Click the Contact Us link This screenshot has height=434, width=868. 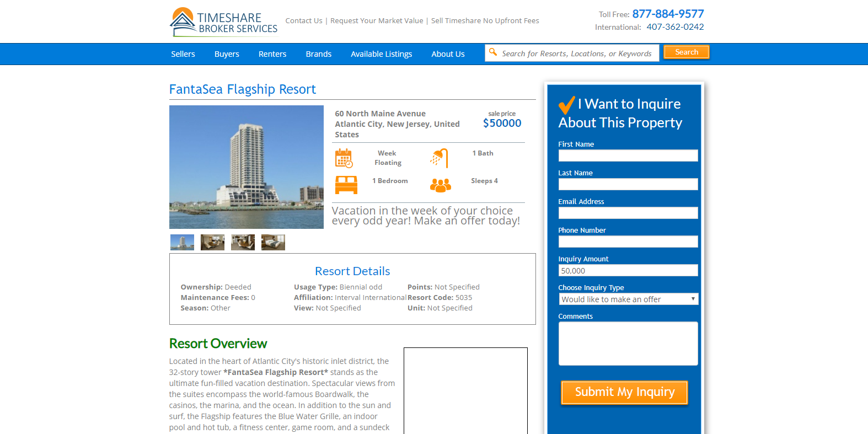point(304,21)
